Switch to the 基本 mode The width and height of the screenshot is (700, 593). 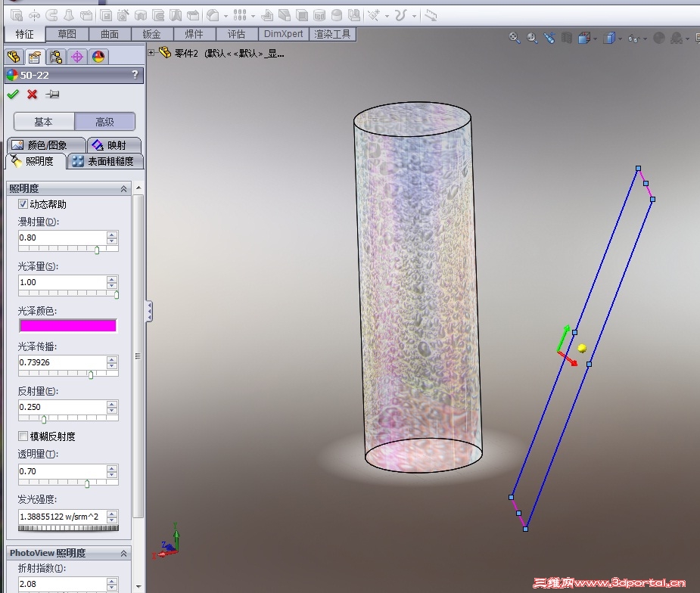[x=44, y=121]
